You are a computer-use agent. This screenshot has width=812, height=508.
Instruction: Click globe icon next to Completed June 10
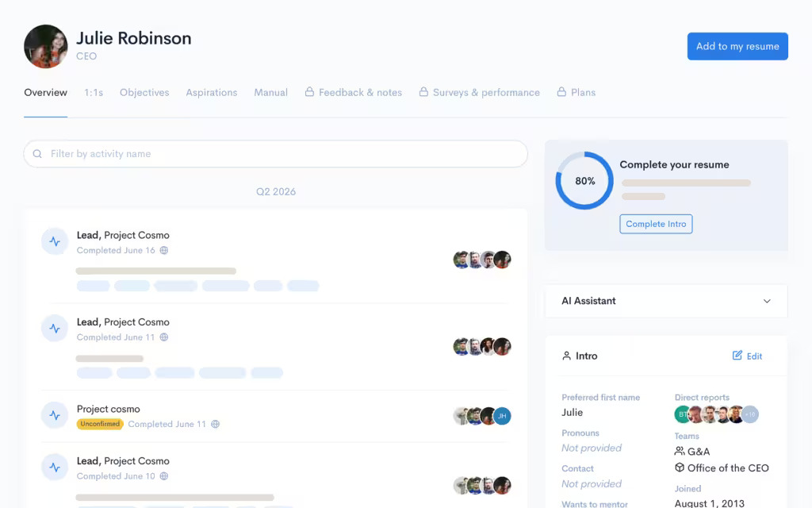coord(163,476)
